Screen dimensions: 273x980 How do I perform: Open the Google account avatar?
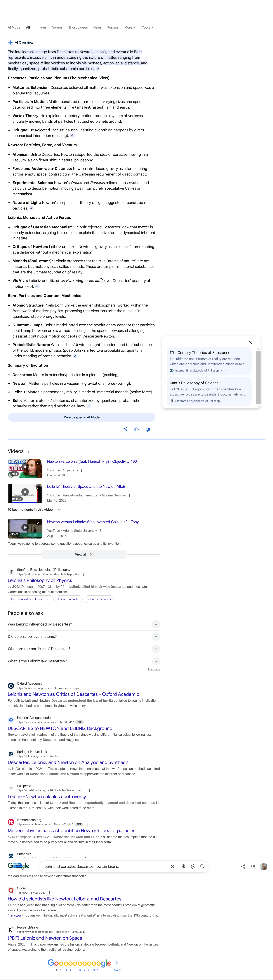pyautogui.click(x=263, y=867)
